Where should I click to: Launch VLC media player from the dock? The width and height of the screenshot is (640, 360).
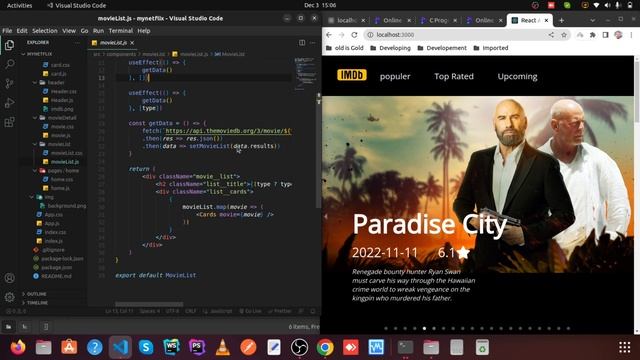pyautogui.click(x=222, y=347)
